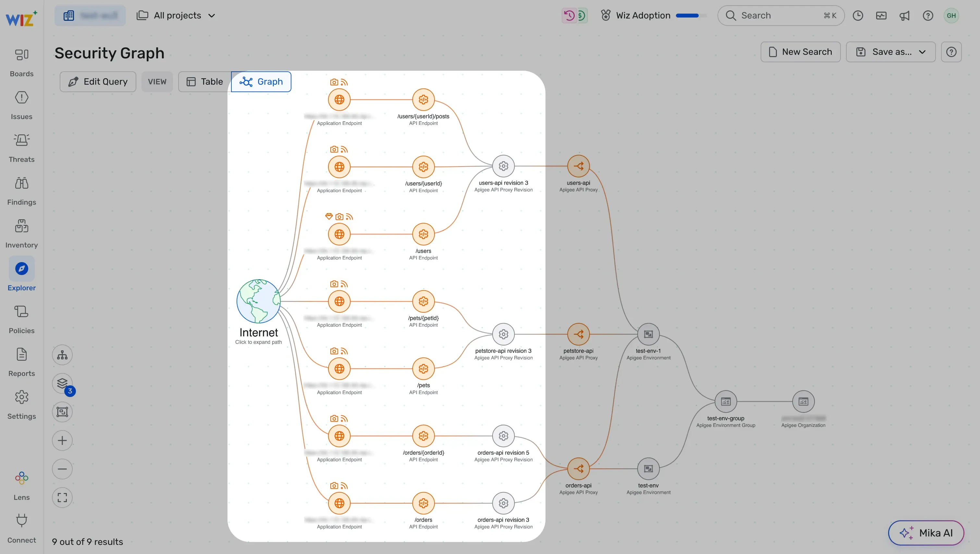Open the header help icon

928,16
